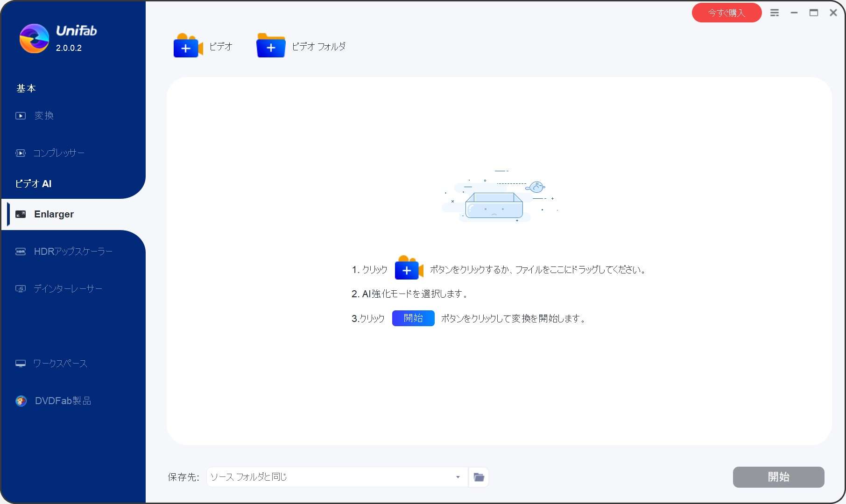This screenshot has height=504, width=846.
Task: Open the 変換 module
Action: (44, 116)
